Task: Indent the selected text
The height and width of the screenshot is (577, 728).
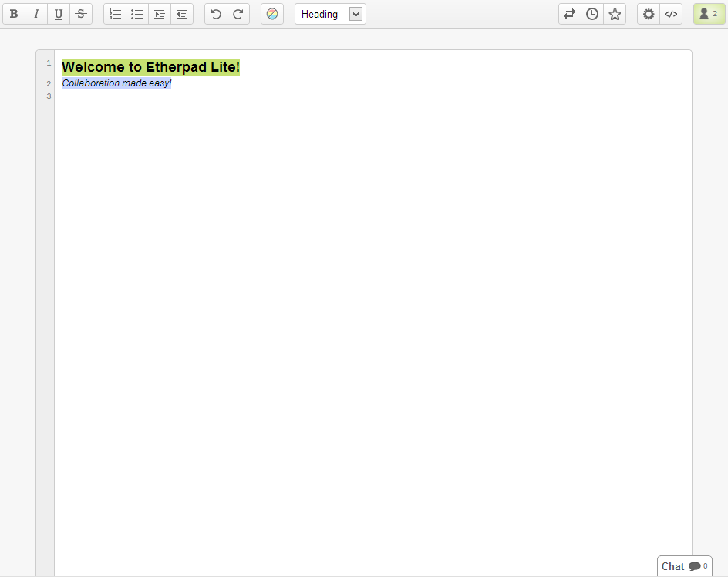Action: tap(160, 14)
